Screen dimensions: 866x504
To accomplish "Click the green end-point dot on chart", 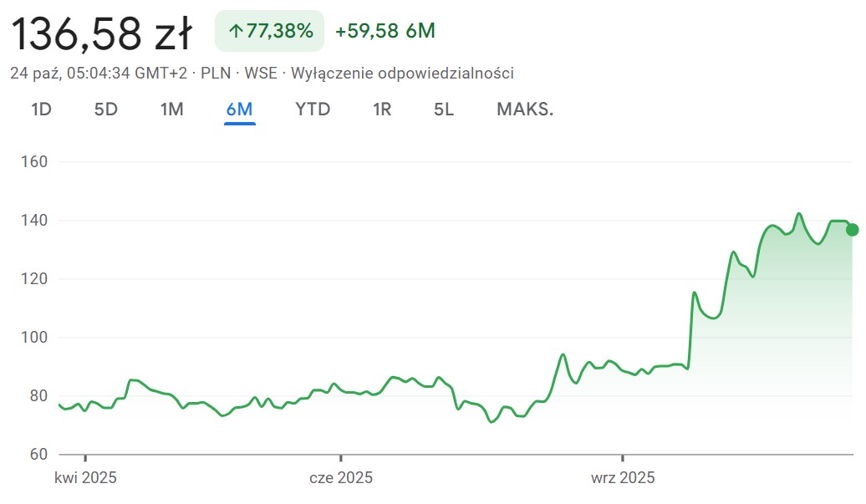I will coord(852,230).
